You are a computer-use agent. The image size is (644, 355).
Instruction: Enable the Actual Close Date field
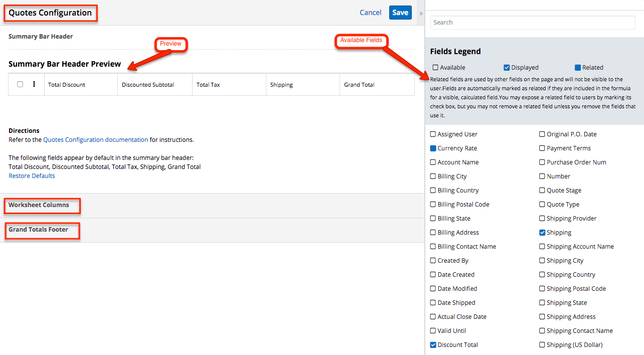[433, 317]
